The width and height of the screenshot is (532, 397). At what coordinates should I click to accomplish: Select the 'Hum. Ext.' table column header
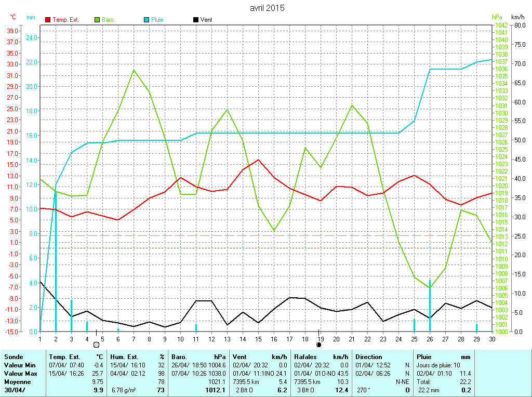click(125, 357)
